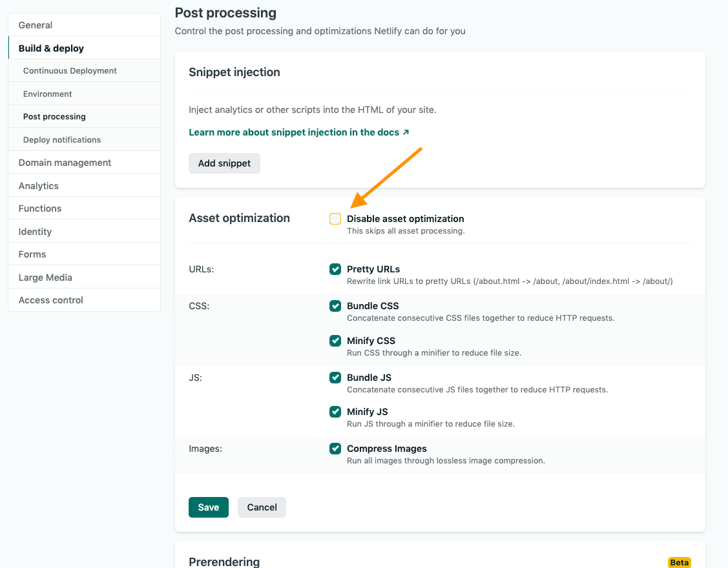Go to Continuous Deployment subsection

click(70, 71)
